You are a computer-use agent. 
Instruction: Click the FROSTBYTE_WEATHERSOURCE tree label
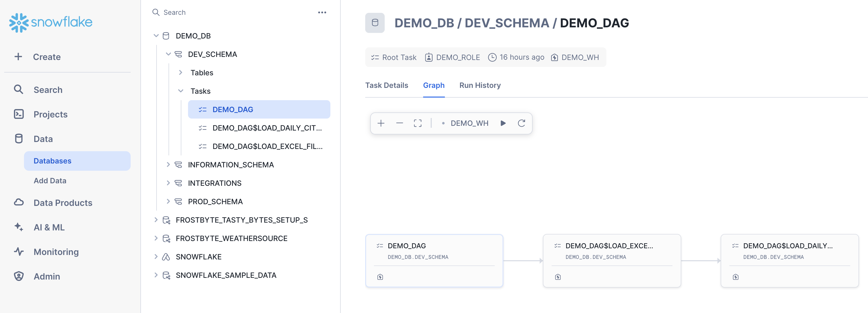click(x=231, y=238)
